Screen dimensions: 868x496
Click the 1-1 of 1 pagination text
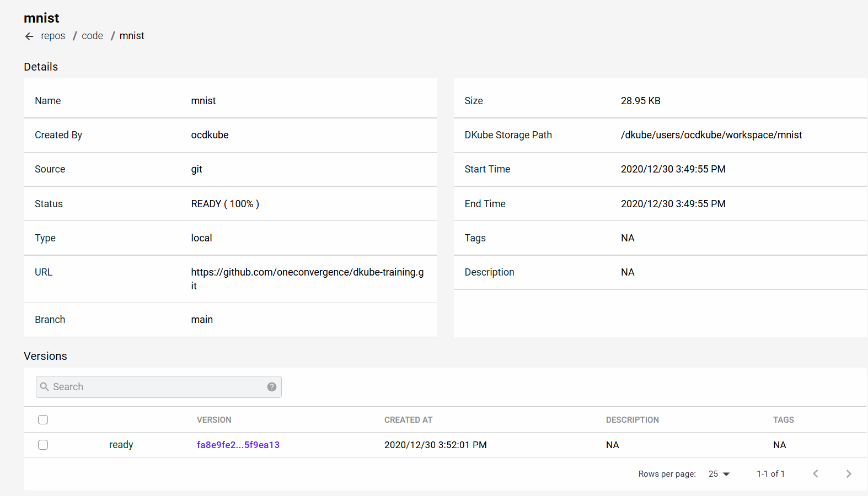pos(770,474)
